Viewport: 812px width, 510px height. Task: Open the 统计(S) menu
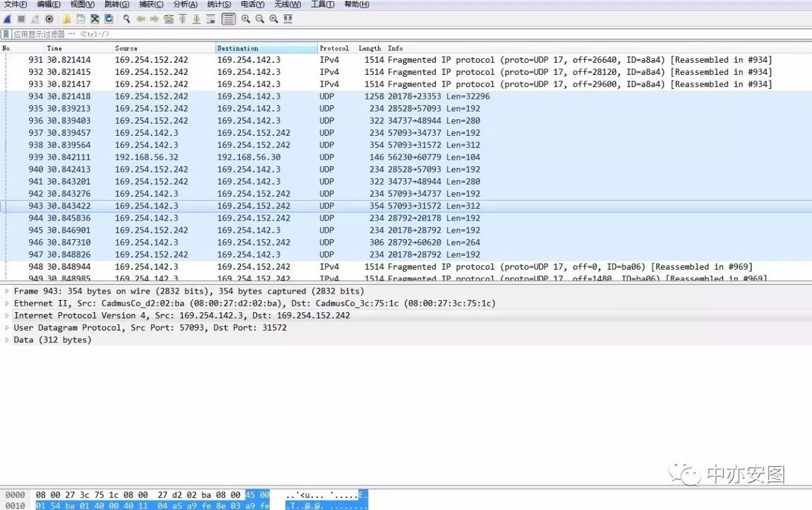pos(219,4)
